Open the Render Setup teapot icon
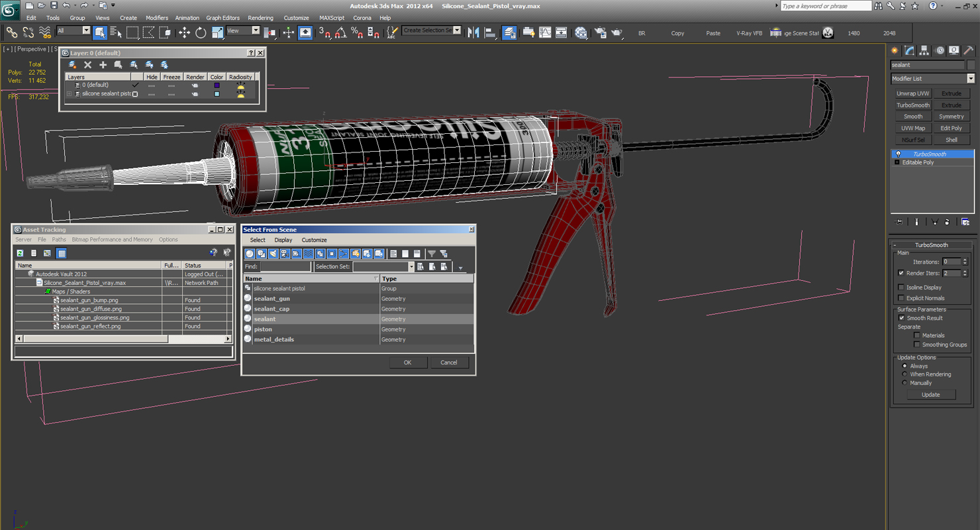The image size is (980, 530). tap(600, 32)
